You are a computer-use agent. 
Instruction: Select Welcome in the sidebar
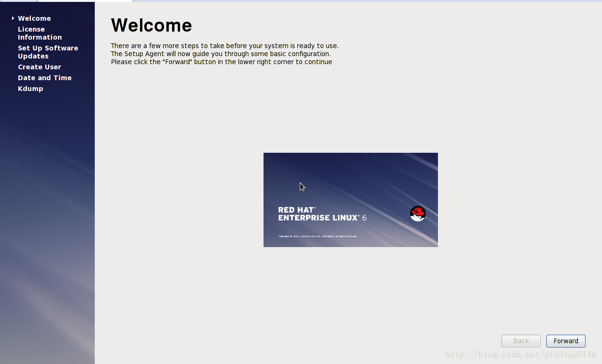[34, 18]
